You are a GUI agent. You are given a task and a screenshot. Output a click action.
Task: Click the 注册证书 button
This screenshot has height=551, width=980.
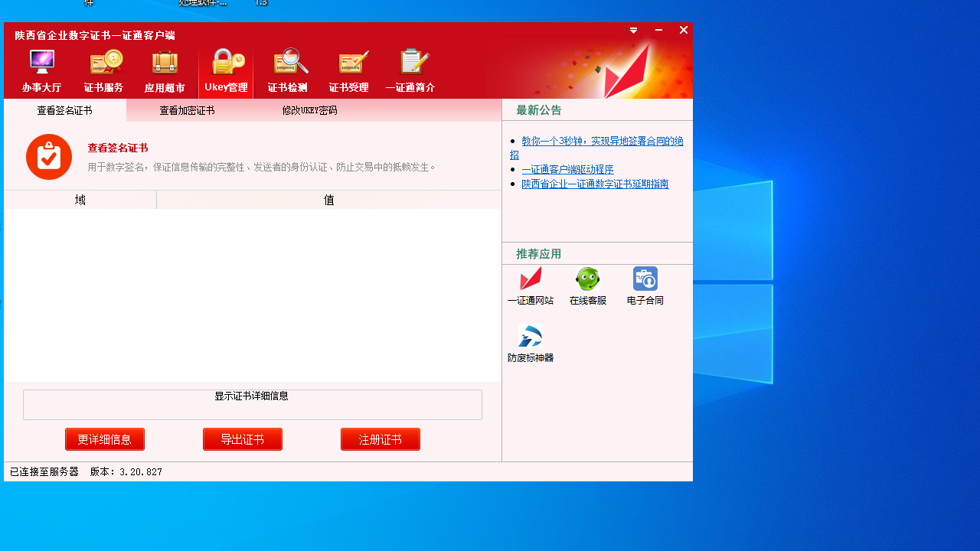click(380, 439)
